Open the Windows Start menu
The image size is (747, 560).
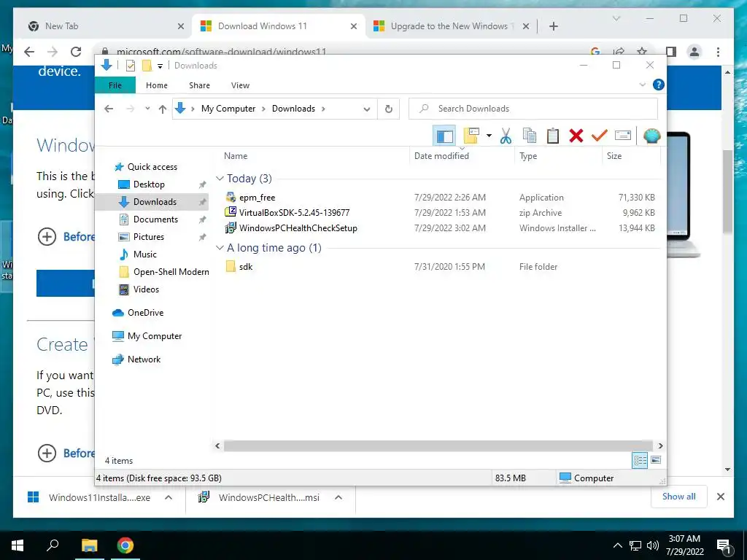coord(18,545)
